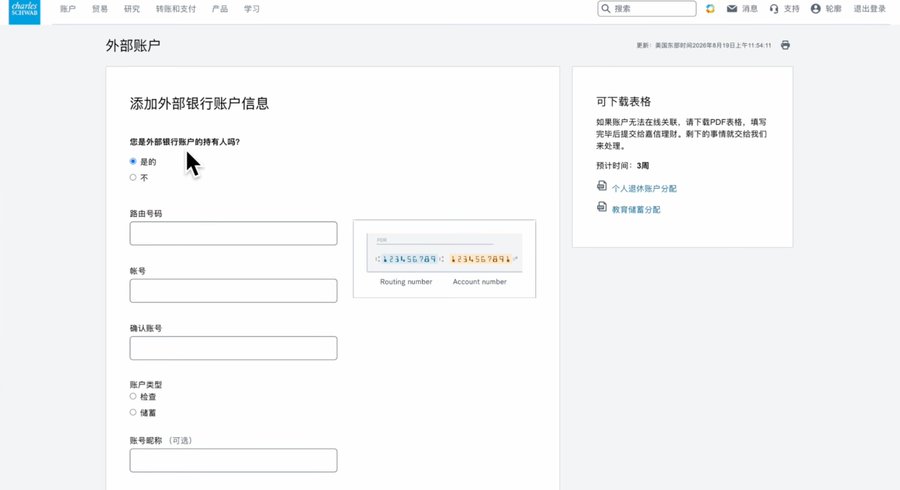
Task: Click the Charles Schwab logo
Action: click(x=24, y=11)
